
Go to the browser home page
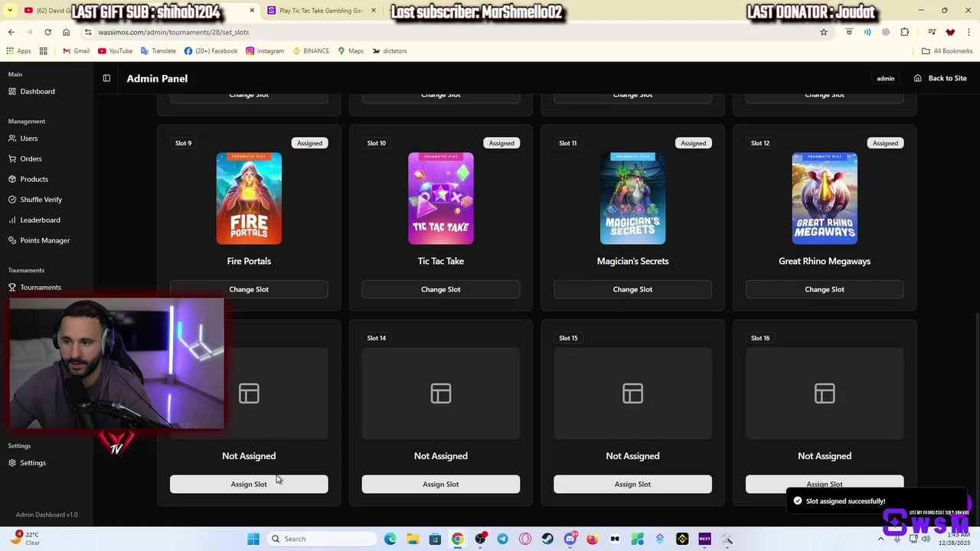coord(66,32)
